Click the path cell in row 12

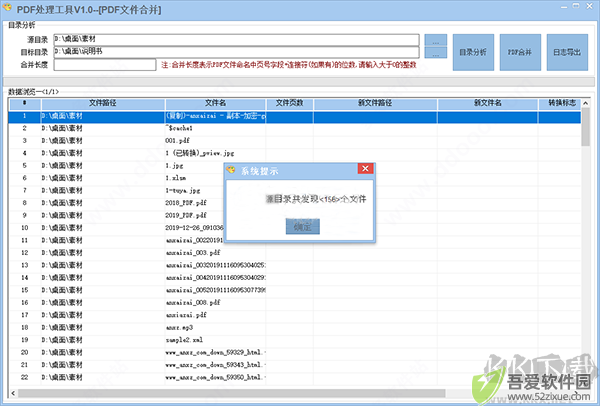(x=103, y=253)
